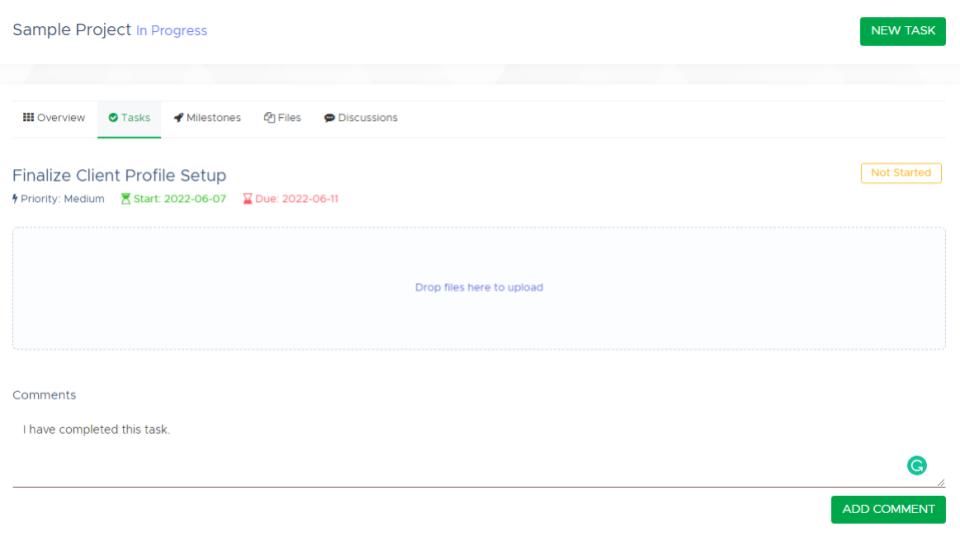Image resolution: width=960 pixels, height=540 pixels.
Task: Click the In Progress project status
Action: (171, 31)
